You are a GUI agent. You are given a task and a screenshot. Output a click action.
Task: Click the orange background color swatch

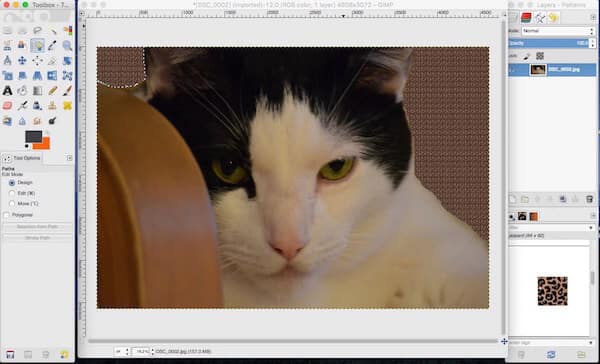(42, 144)
